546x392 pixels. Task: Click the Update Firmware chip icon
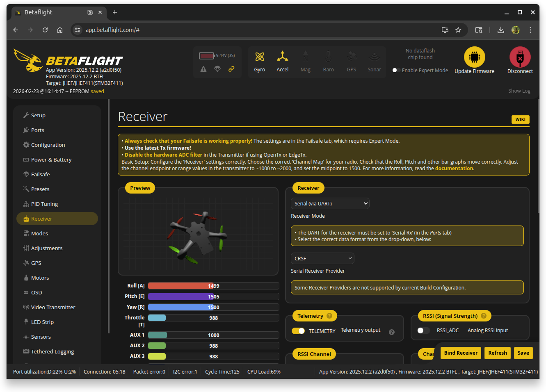474,57
